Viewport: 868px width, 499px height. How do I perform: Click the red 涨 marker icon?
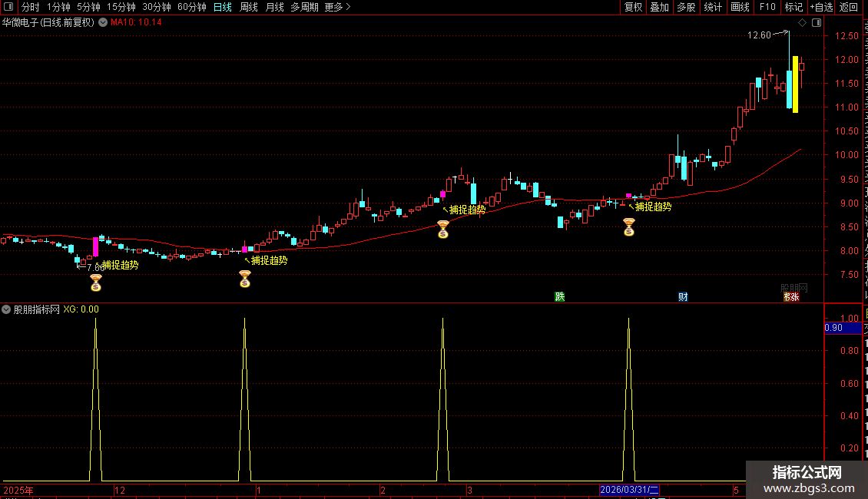[791, 296]
